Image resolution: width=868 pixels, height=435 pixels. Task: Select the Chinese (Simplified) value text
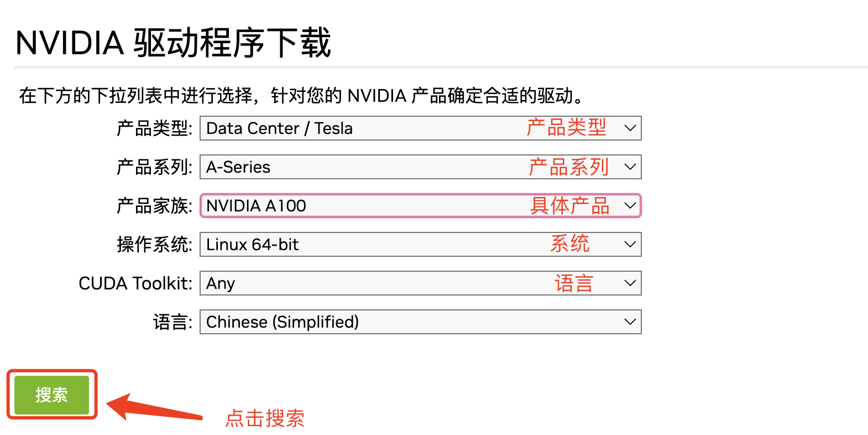281,322
